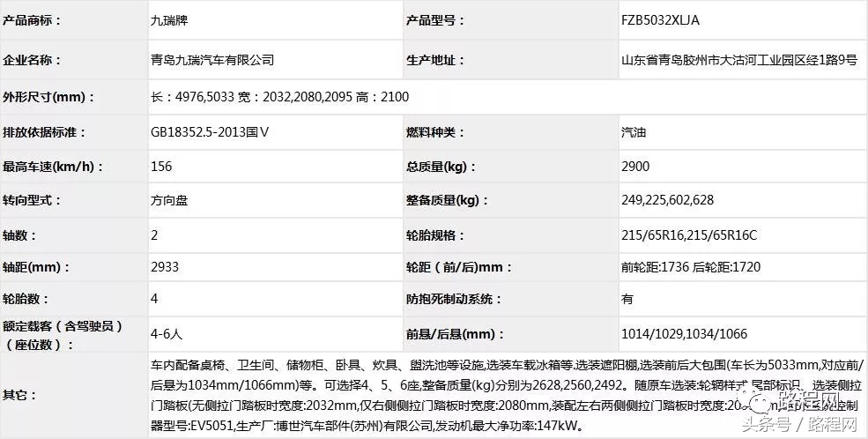This screenshot has width=868, height=439.
Task: Click the 企业名称 label
Action: pyautogui.click(x=32, y=60)
